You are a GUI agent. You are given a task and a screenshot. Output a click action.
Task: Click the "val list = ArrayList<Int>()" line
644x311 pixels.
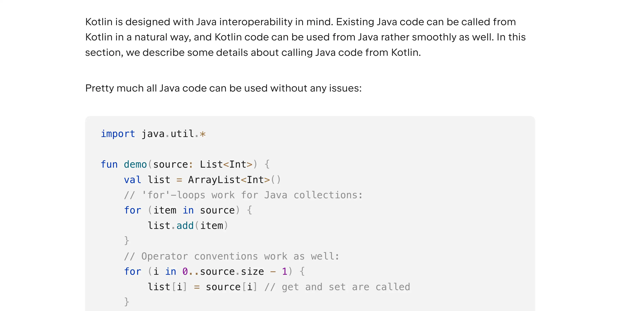(x=203, y=180)
